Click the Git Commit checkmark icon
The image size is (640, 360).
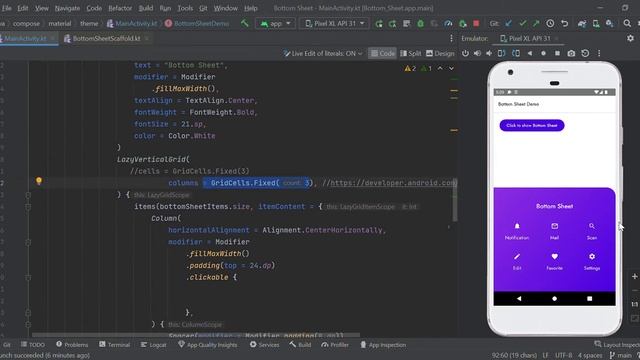pos(522,24)
